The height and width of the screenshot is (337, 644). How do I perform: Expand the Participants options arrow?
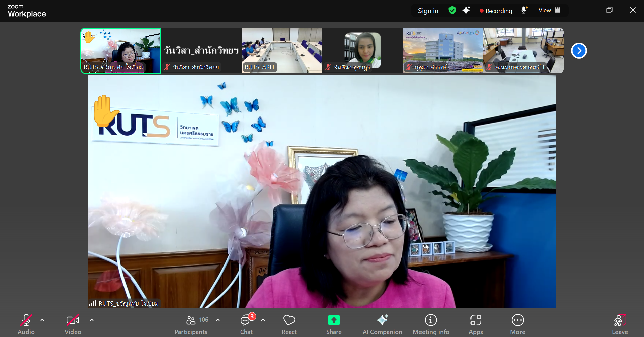[218, 320]
